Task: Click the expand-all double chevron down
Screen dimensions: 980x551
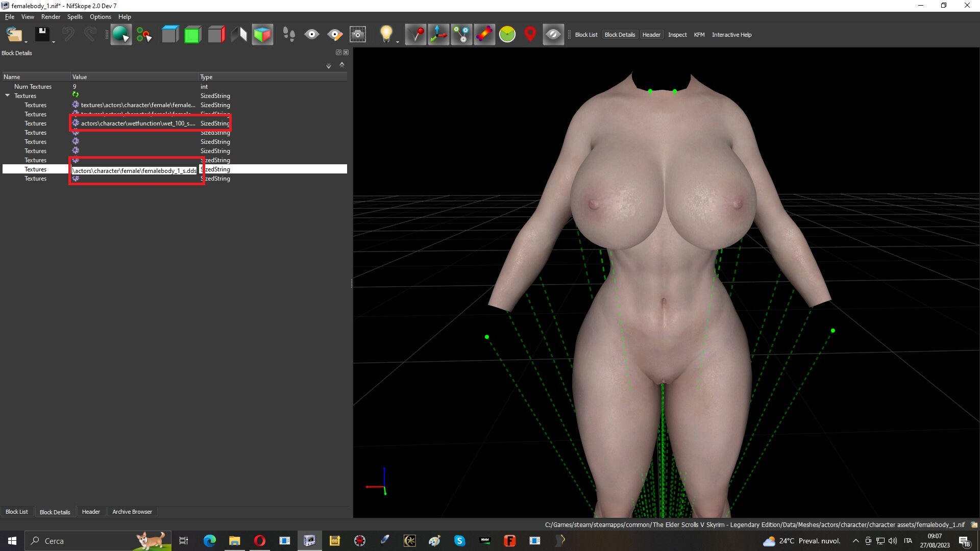Action: tap(329, 66)
